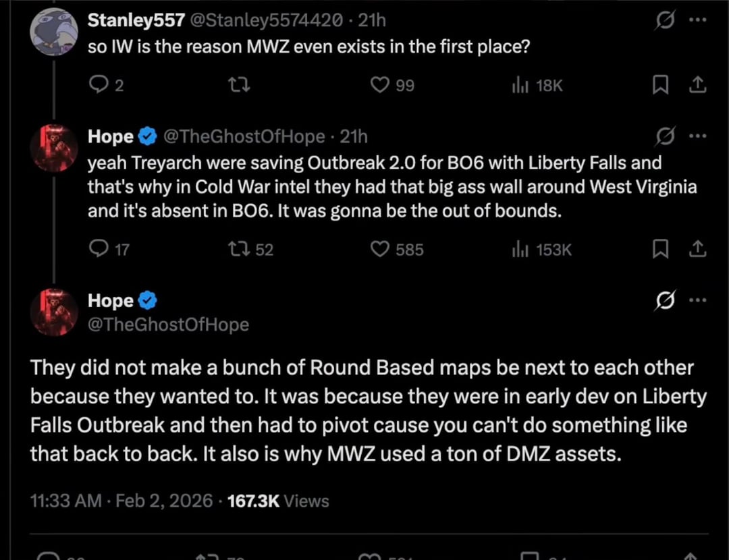Viewport: 729px width, 560px height.
Task: Click the Feb 2, 2026 timestamp
Action: (x=164, y=501)
